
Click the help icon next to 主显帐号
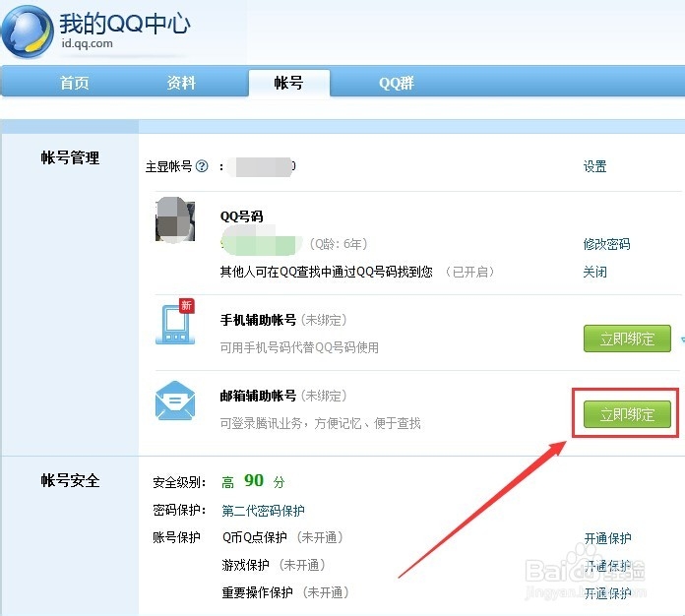tap(202, 166)
